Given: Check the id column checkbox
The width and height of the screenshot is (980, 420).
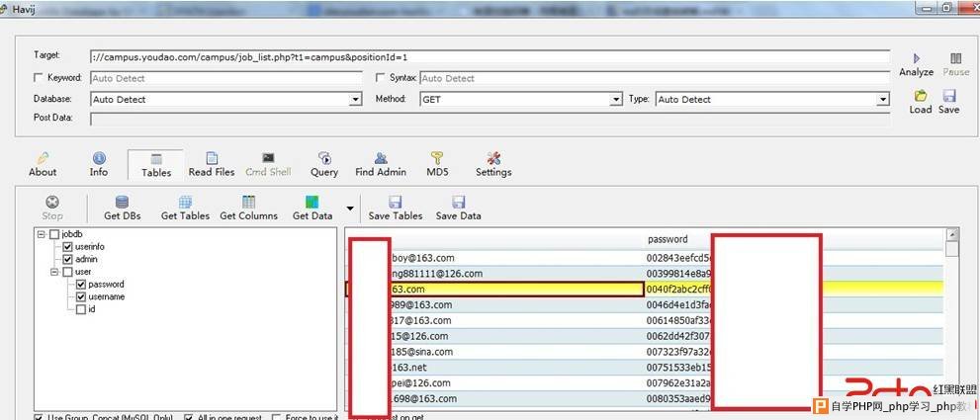Looking at the screenshot, I should pyautogui.click(x=81, y=309).
